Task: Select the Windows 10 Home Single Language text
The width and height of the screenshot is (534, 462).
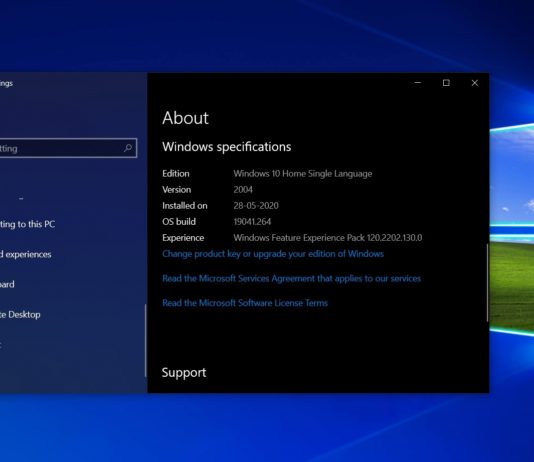Action: pos(303,174)
